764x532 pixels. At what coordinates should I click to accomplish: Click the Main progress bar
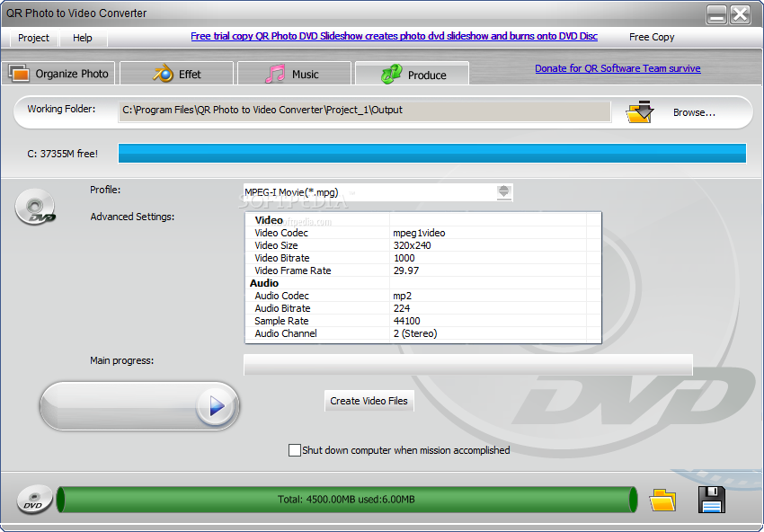point(467,365)
